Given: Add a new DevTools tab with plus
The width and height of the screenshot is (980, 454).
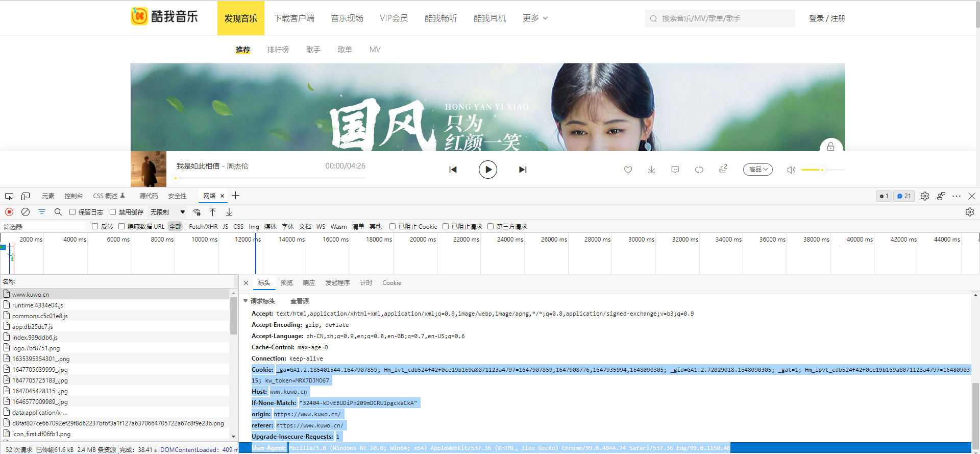Looking at the screenshot, I should (235, 196).
